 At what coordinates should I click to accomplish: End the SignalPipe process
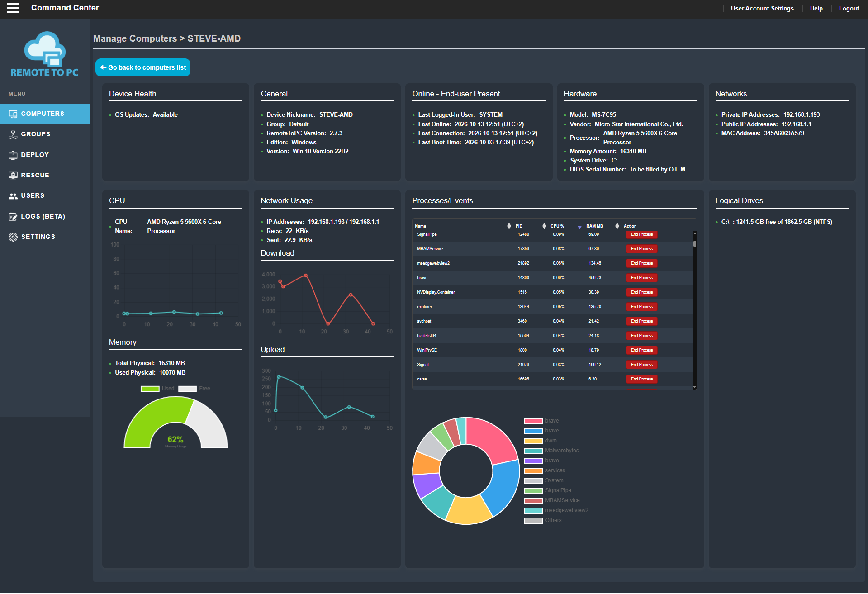point(641,234)
